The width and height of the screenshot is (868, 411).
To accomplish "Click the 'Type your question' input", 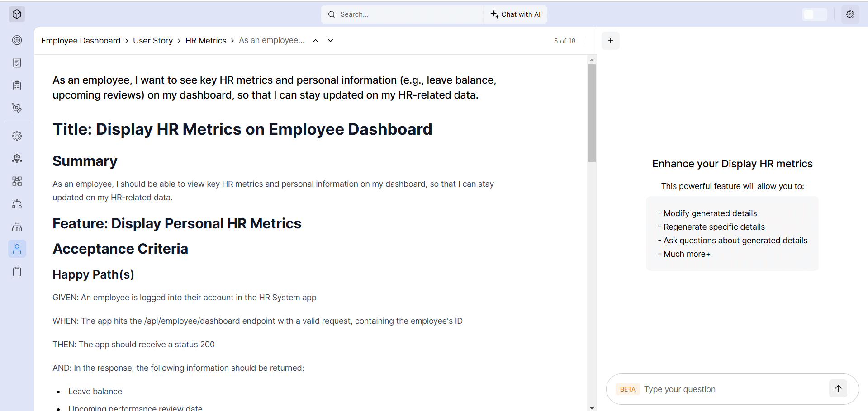I will point(733,389).
